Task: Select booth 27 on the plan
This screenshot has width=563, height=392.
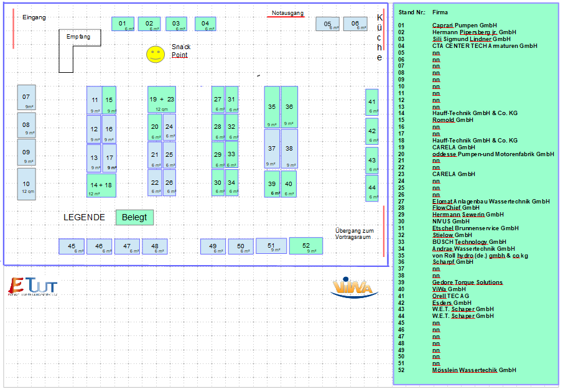Action: coord(218,100)
